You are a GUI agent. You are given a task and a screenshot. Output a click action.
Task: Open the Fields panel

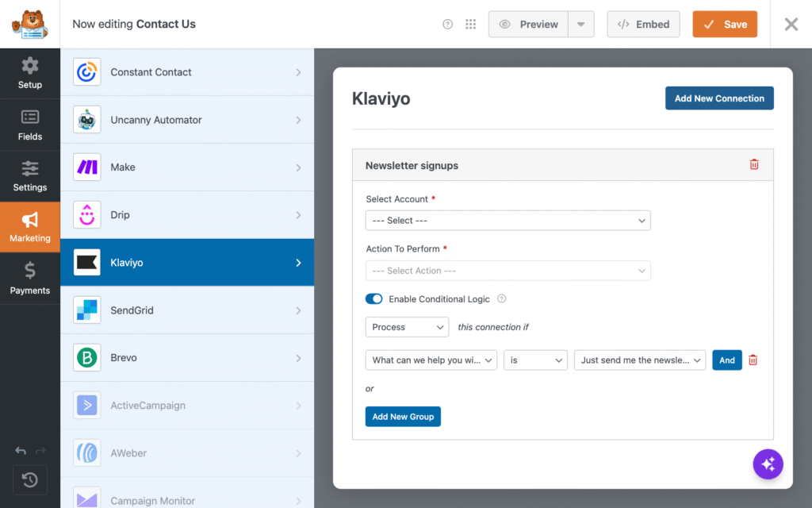click(30, 125)
